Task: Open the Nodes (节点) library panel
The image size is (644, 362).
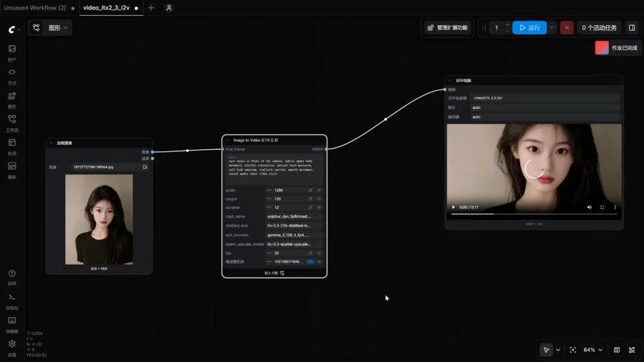Action: point(12,77)
